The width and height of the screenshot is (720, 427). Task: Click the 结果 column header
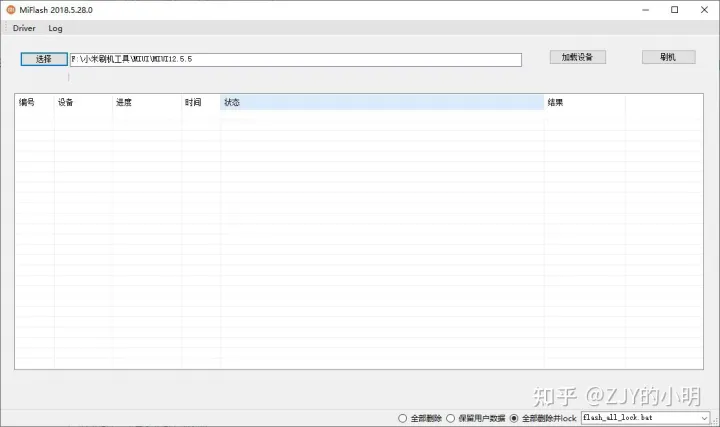click(x=585, y=102)
